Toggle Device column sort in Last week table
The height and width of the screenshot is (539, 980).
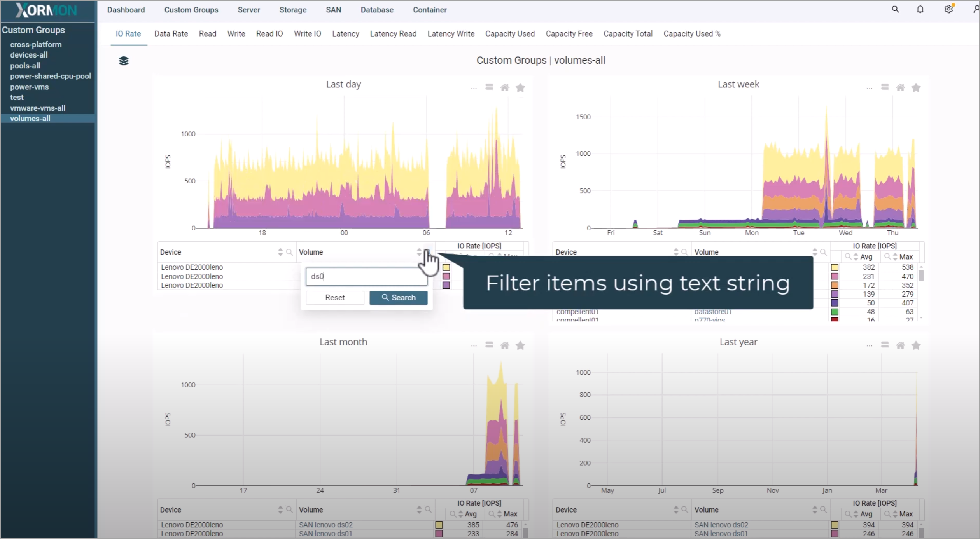point(676,252)
